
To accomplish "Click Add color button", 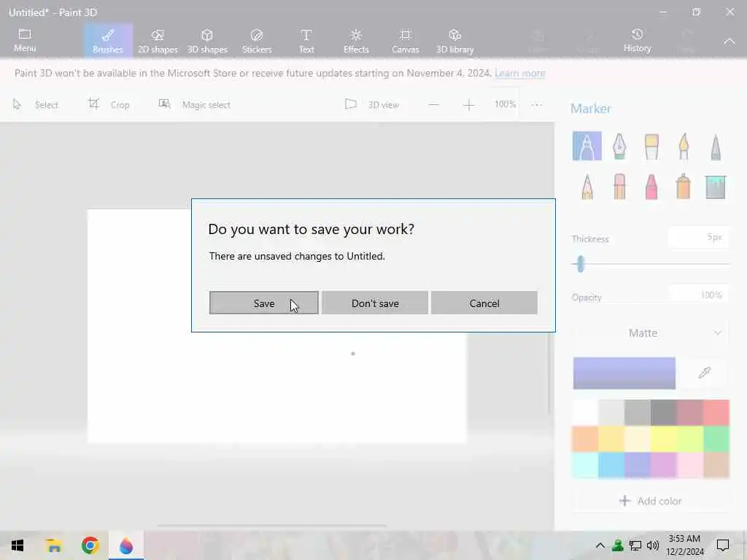I will (x=651, y=501).
